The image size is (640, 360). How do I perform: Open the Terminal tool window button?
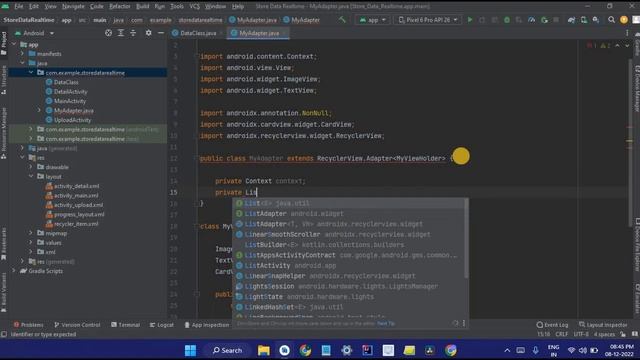click(125, 325)
